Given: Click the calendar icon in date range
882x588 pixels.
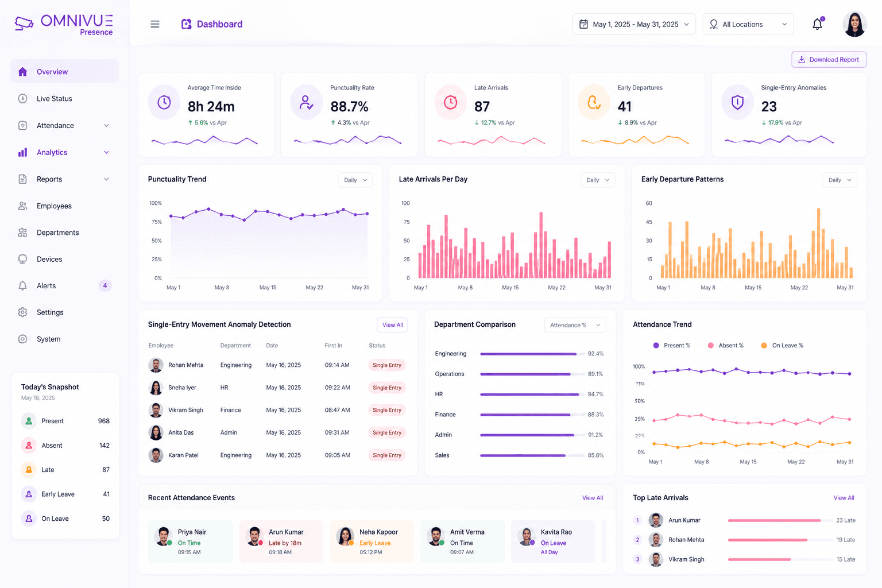Looking at the screenshot, I should pos(583,24).
